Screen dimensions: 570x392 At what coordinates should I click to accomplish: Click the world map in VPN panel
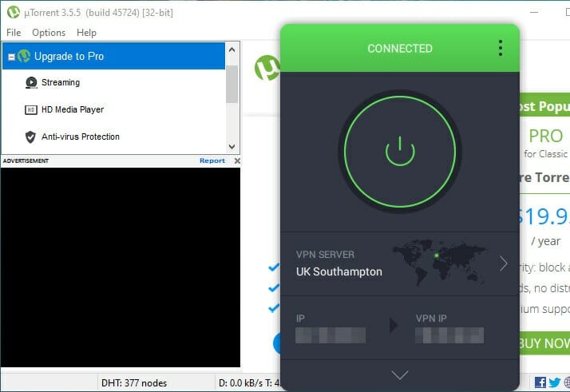(x=439, y=261)
